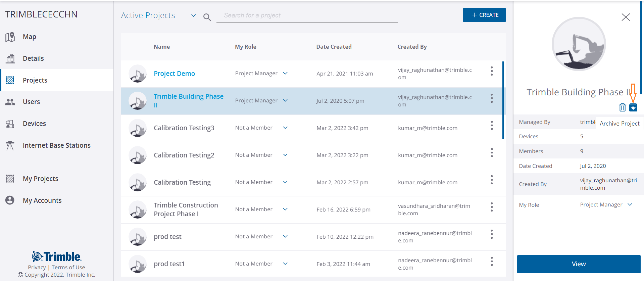Click the search magnifier icon

[x=207, y=17]
